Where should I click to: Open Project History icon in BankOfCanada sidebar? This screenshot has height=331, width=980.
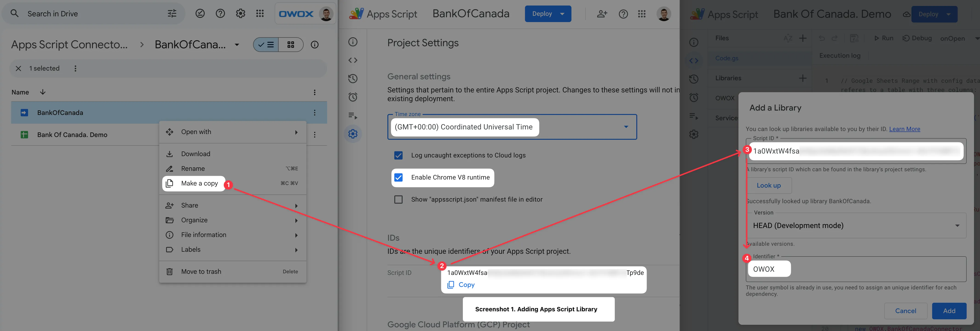click(x=353, y=79)
